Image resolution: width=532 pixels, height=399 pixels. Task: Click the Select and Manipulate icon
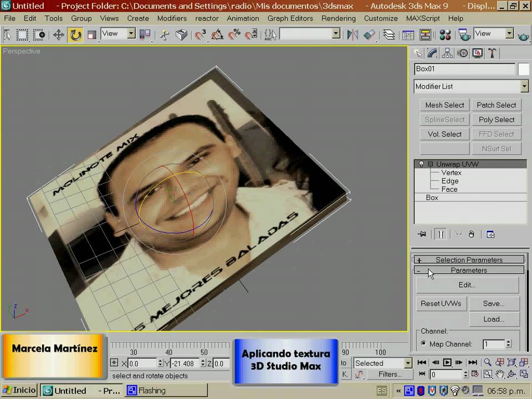(x=165, y=34)
